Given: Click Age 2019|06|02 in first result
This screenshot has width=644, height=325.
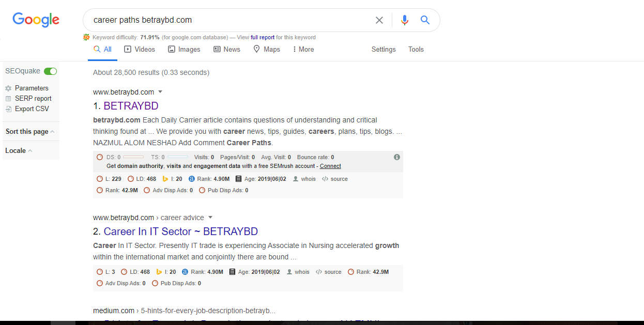Looking at the screenshot, I should coord(260,179).
